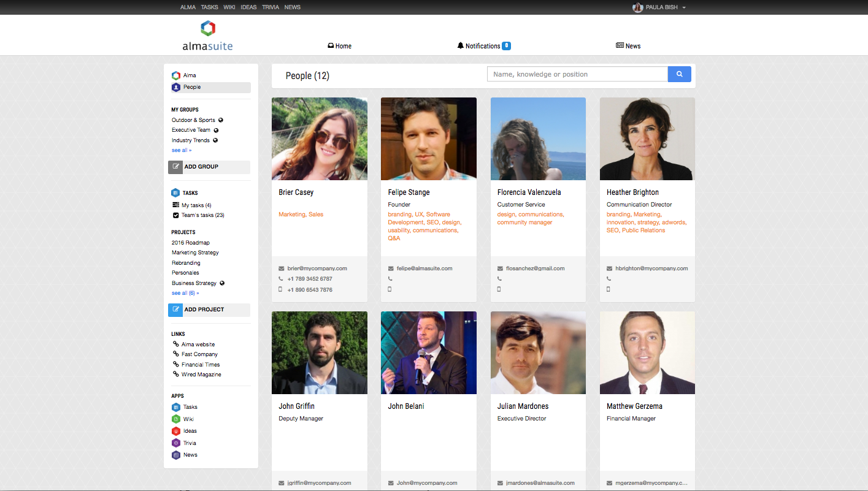Click the brier@mycompany.com email address
The height and width of the screenshot is (491, 868).
coord(317,268)
